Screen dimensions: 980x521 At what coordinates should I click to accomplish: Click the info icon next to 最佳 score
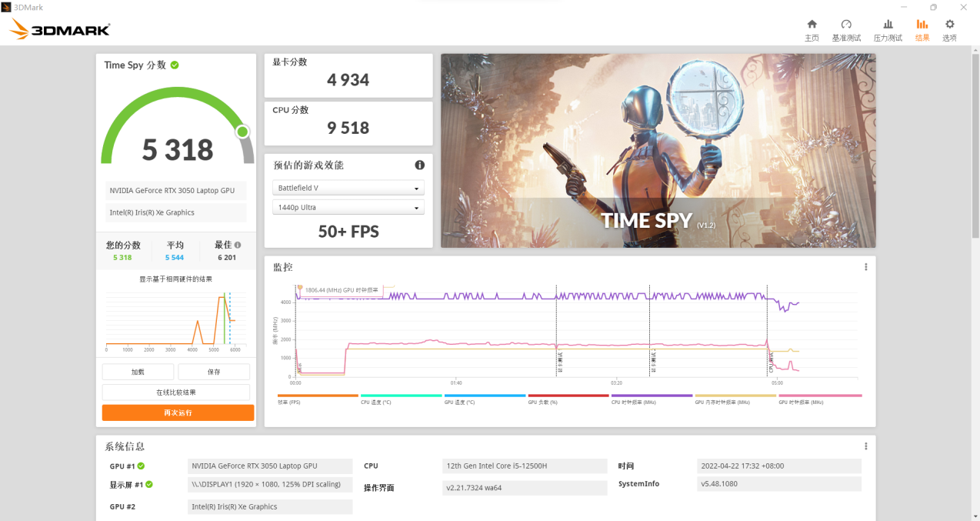pyautogui.click(x=238, y=245)
